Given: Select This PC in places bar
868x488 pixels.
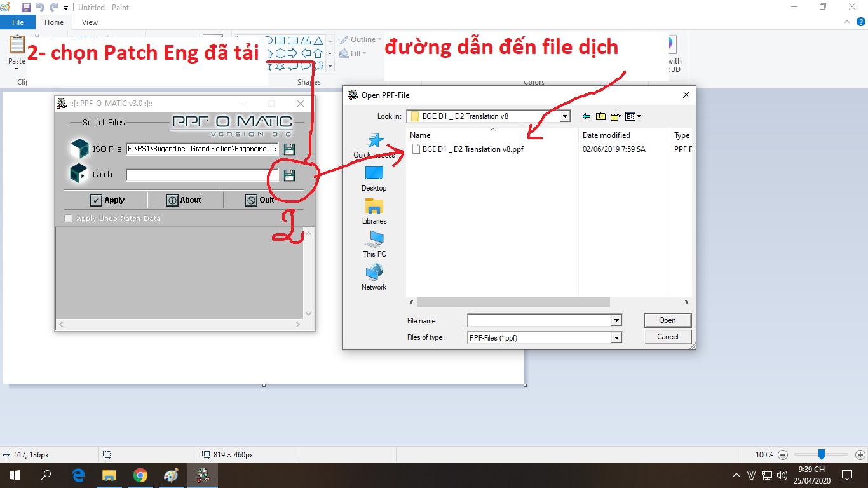Looking at the screenshot, I should pos(374,245).
